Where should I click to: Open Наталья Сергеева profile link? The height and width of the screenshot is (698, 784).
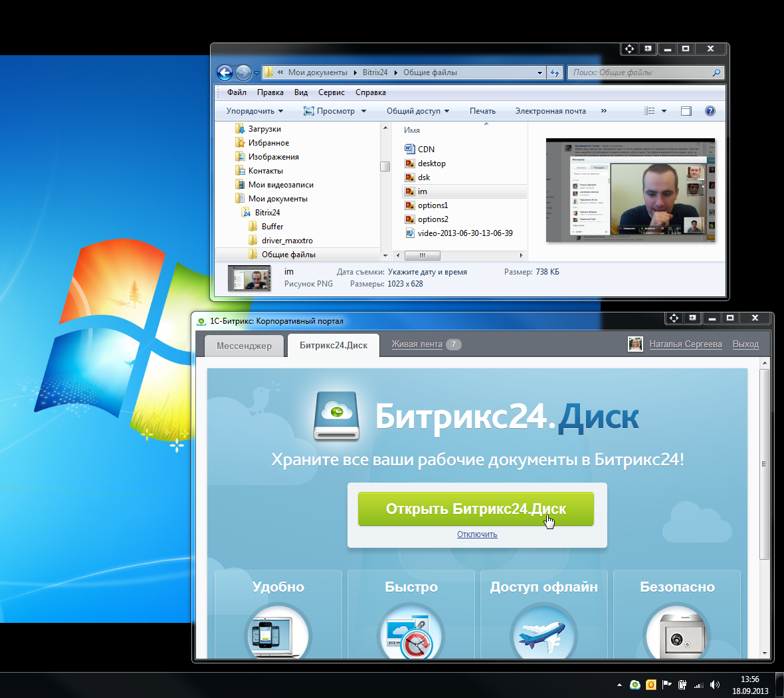(686, 344)
